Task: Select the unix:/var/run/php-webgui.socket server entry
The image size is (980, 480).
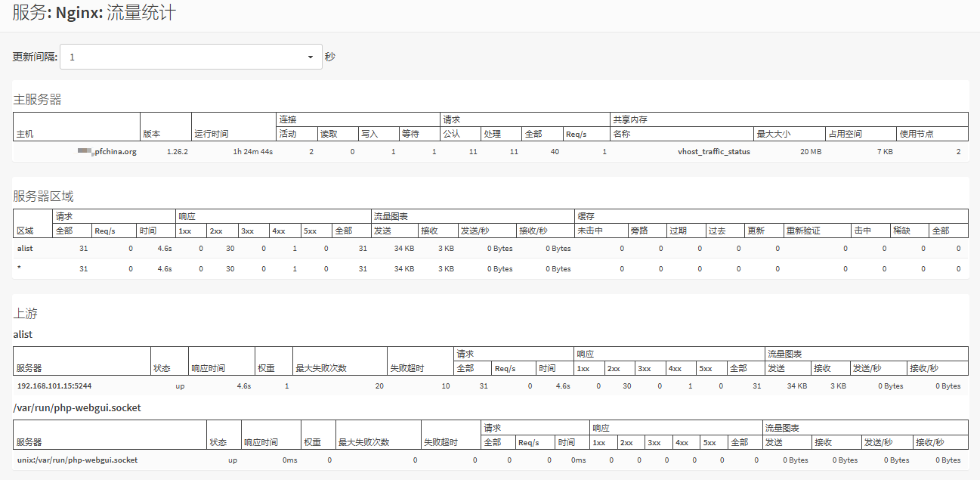Action: click(77, 460)
